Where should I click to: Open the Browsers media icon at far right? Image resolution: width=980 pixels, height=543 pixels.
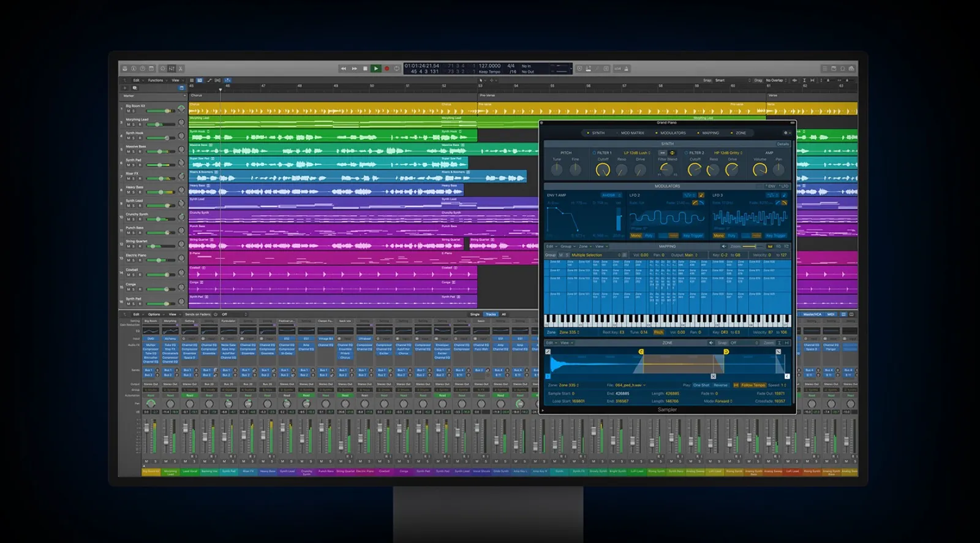tap(851, 69)
